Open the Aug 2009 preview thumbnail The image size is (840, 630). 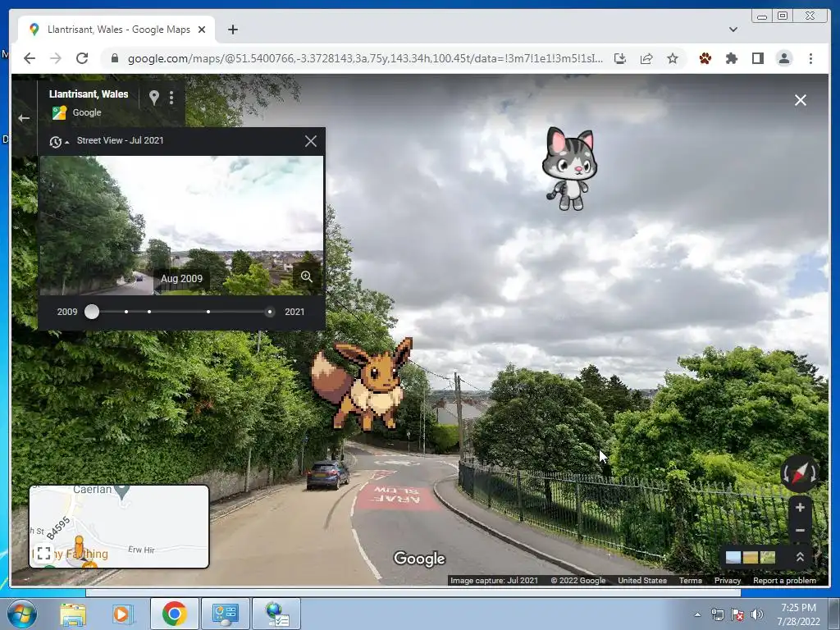point(181,226)
